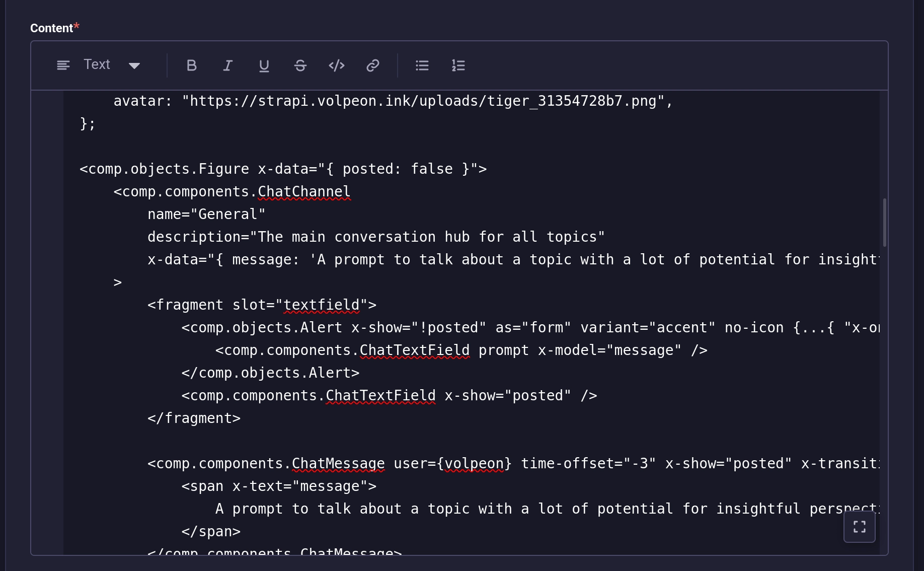
Task: Place cursor on the closing </fragment> tag
Action: (x=194, y=418)
